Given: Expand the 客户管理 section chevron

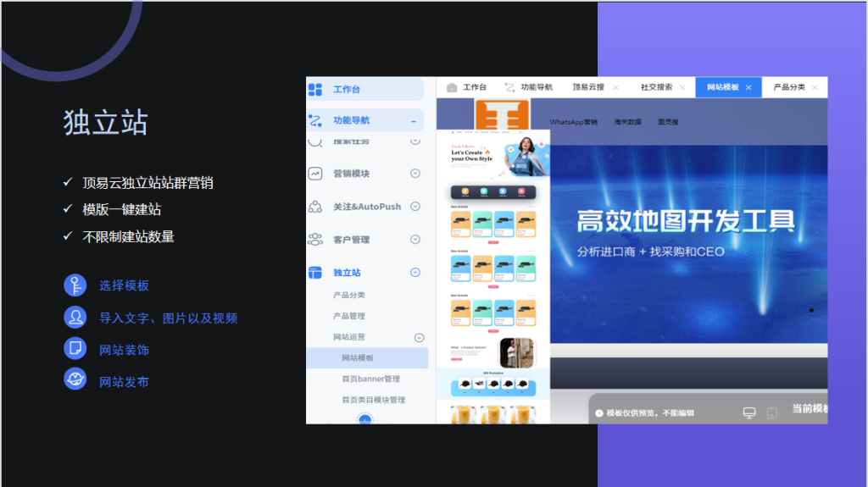Looking at the screenshot, I should point(415,240).
